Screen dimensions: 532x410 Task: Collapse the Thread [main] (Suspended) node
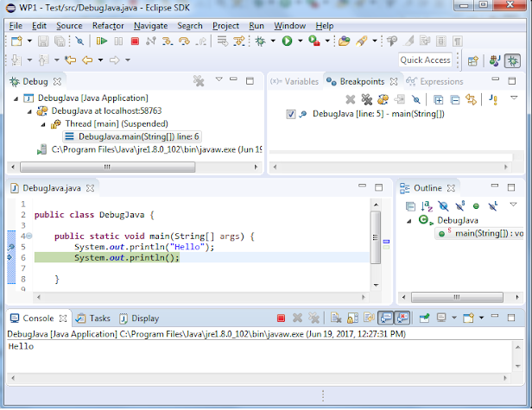click(x=43, y=124)
